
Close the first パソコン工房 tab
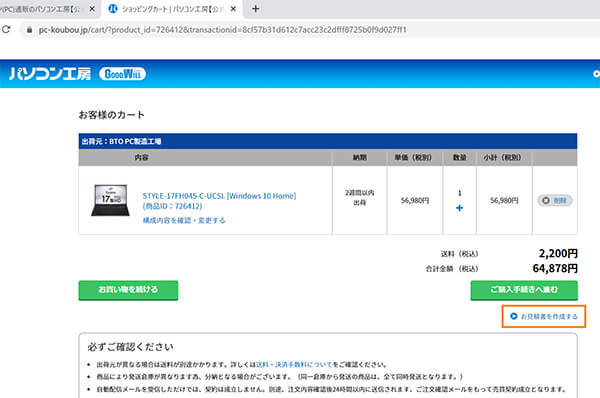pyautogui.click(x=92, y=8)
